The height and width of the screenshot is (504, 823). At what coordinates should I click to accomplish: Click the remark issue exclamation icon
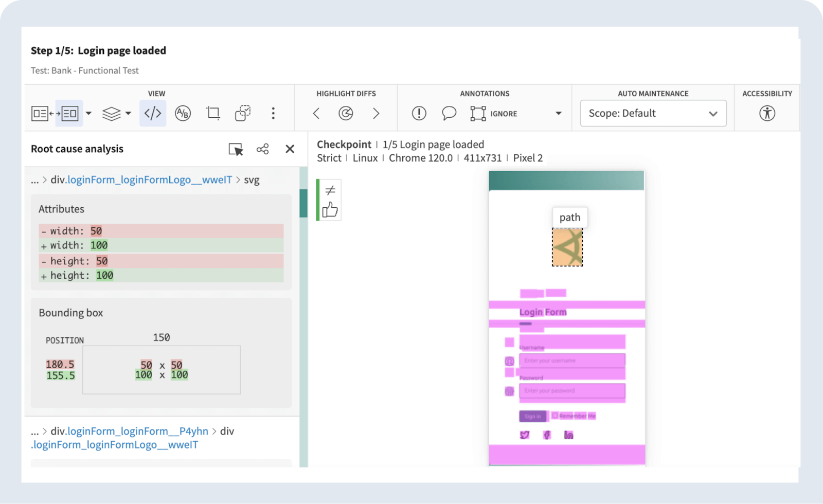419,113
